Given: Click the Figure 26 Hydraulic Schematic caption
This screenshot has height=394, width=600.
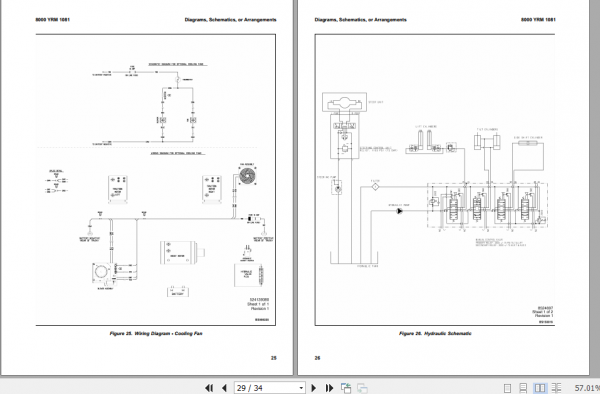Looking at the screenshot, I should click(x=435, y=334).
